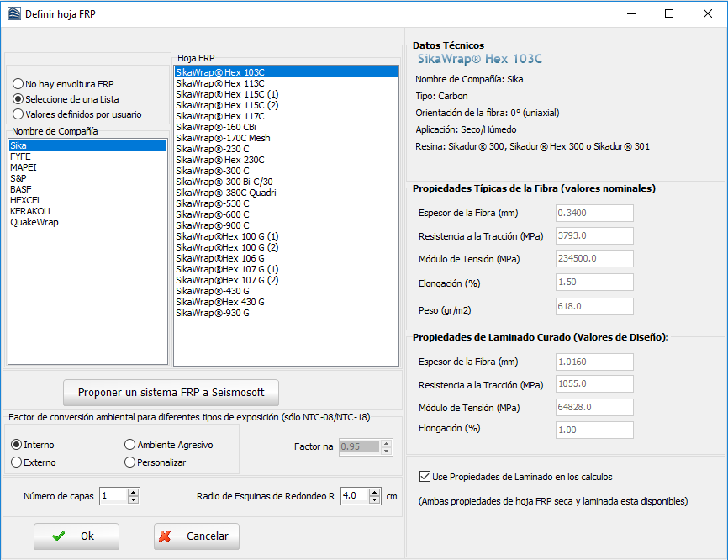728x560 pixels.
Task: Pick the Personalizar exposure option
Action: 129,462
